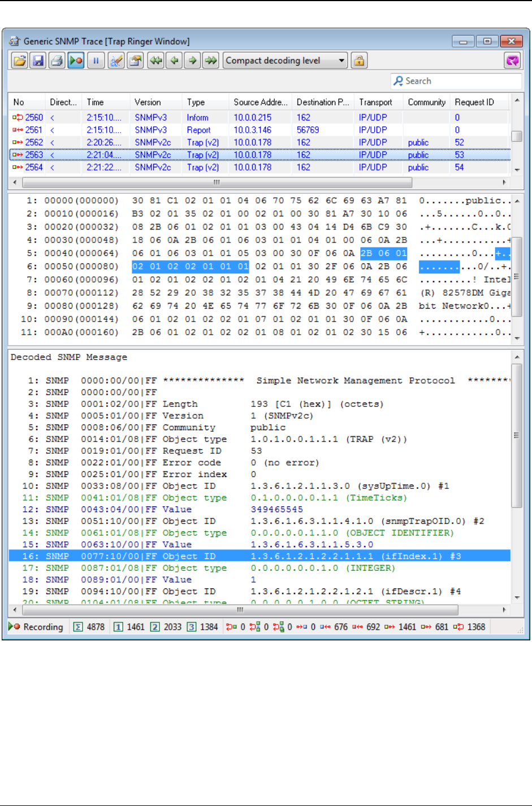Click the Inform type cell
532x806 pixels.
point(198,118)
